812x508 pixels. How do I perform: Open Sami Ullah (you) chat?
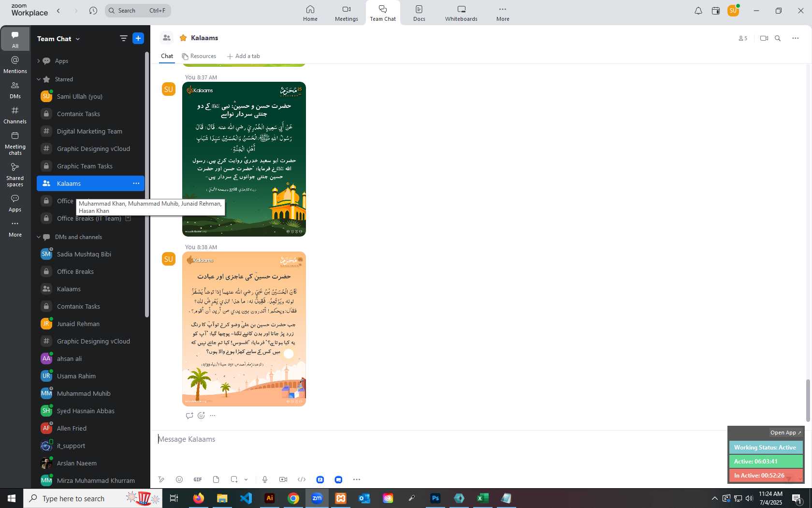90,96
